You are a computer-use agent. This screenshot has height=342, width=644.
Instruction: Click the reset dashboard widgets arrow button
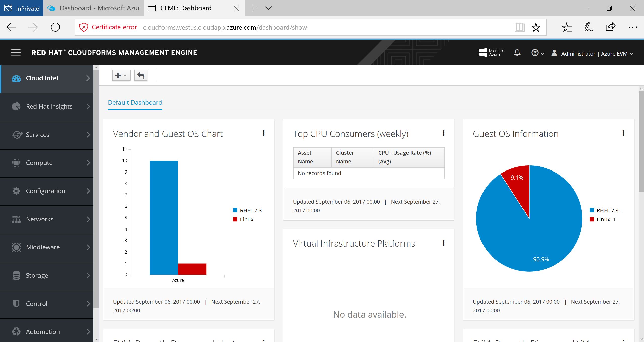click(x=141, y=75)
